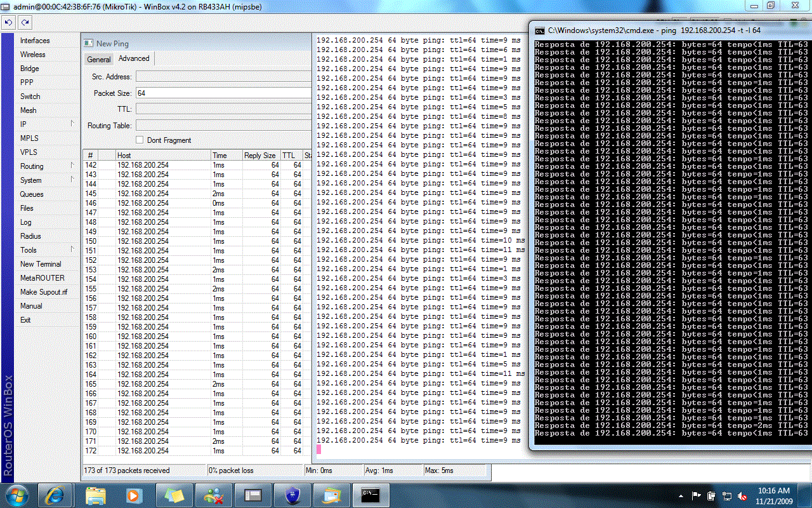Click the TTL input field
This screenshot has width=812, height=508.
point(223,109)
